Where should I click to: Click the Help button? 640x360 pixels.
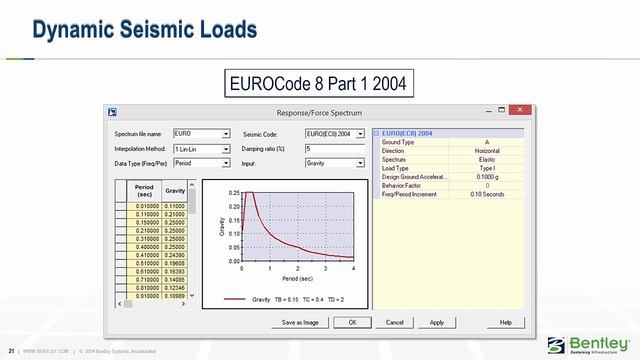coord(506,322)
